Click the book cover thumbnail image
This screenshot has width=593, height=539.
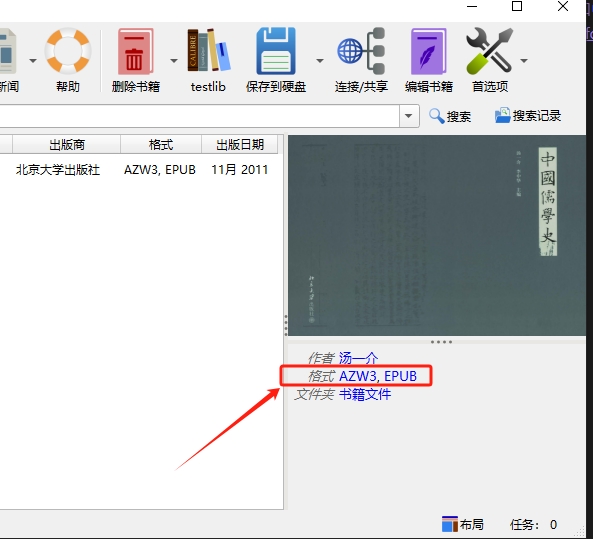coord(437,235)
